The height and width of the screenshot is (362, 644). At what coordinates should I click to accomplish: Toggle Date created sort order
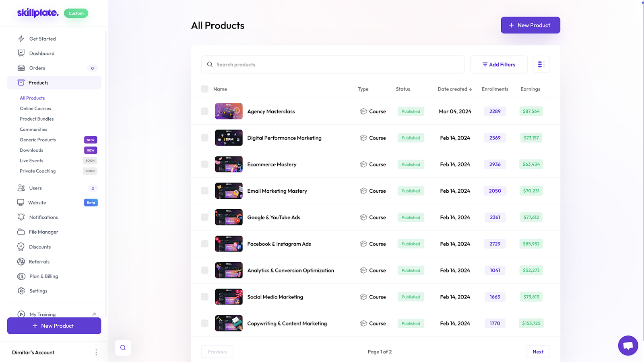pyautogui.click(x=454, y=89)
